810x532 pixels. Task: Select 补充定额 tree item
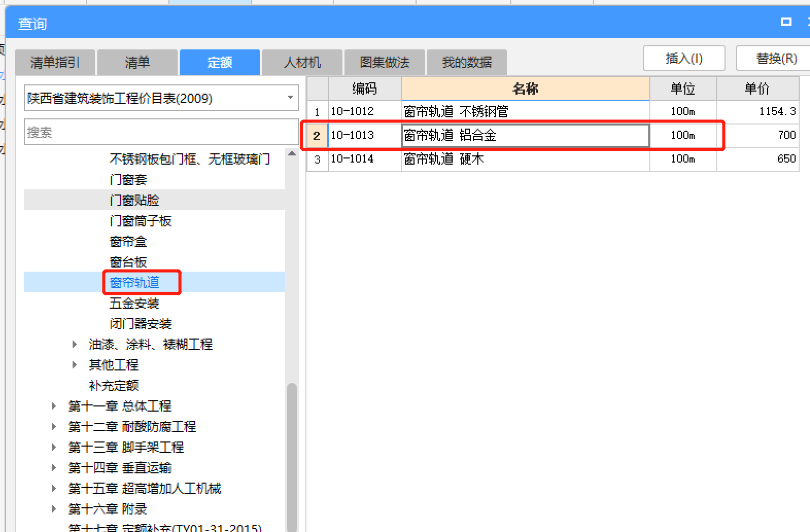point(114,385)
